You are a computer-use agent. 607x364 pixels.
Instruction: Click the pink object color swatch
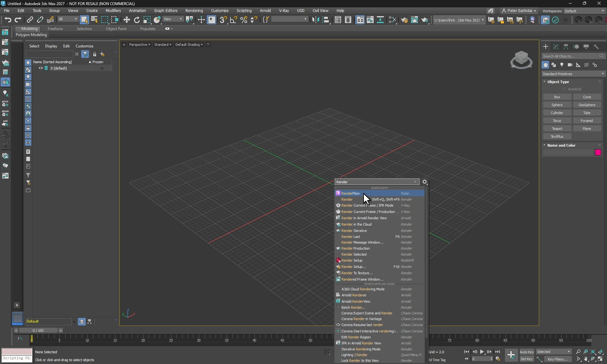(x=598, y=153)
